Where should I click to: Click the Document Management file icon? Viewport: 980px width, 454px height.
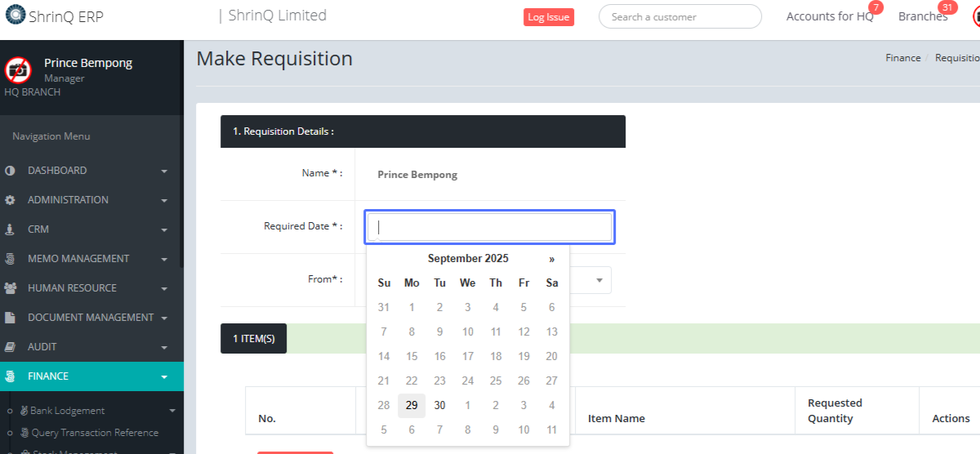tap(10, 318)
